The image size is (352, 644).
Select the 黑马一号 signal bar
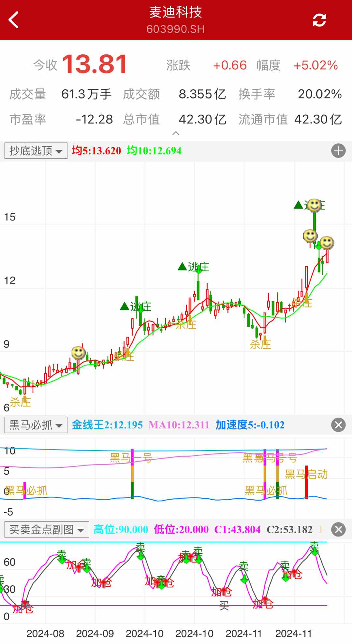132,474
